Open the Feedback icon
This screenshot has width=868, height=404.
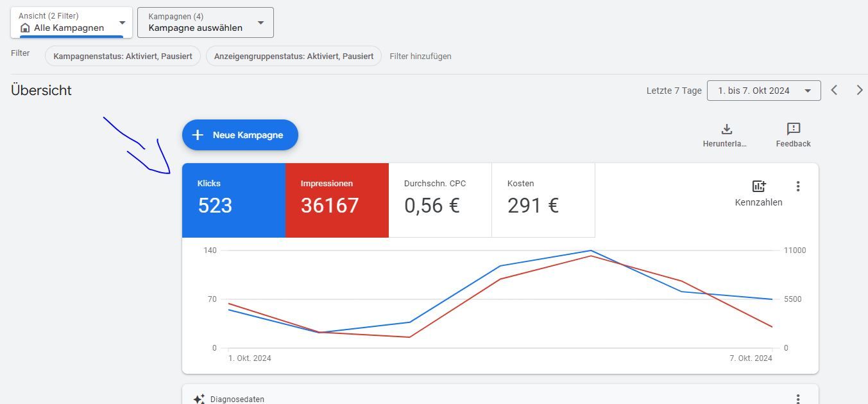pos(794,128)
